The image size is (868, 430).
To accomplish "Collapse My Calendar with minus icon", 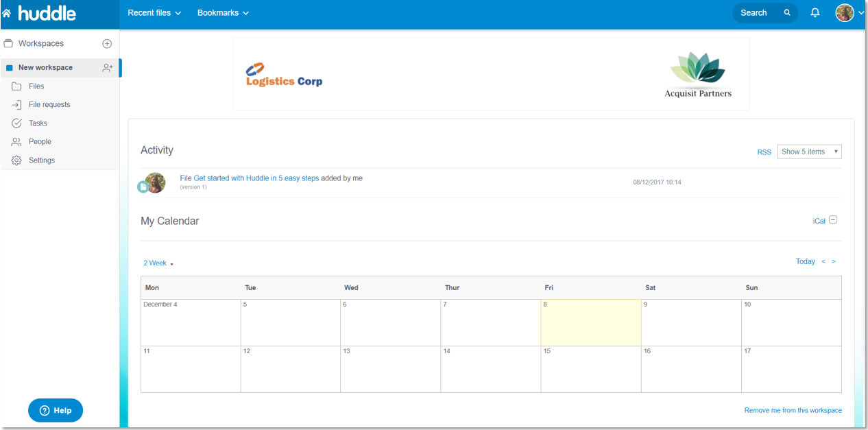I will (833, 220).
